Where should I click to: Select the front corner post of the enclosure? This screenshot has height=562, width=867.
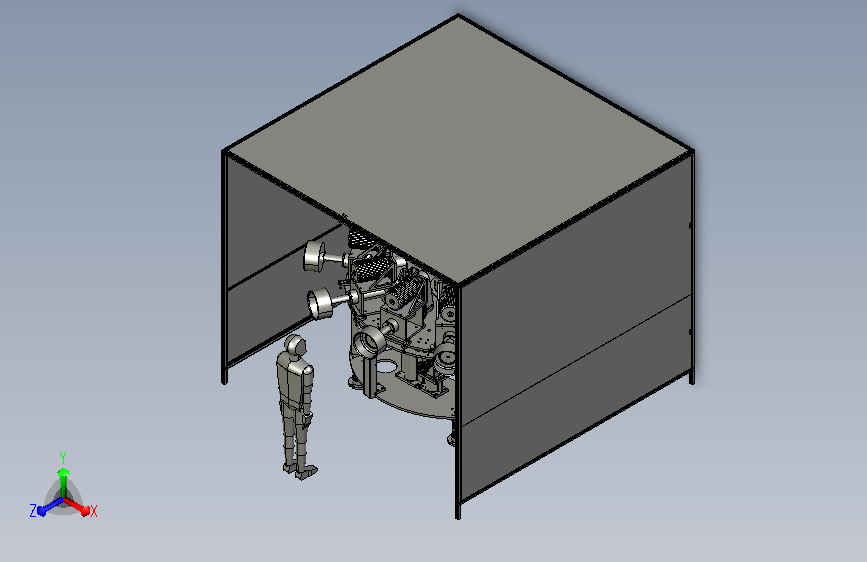click(458, 401)
